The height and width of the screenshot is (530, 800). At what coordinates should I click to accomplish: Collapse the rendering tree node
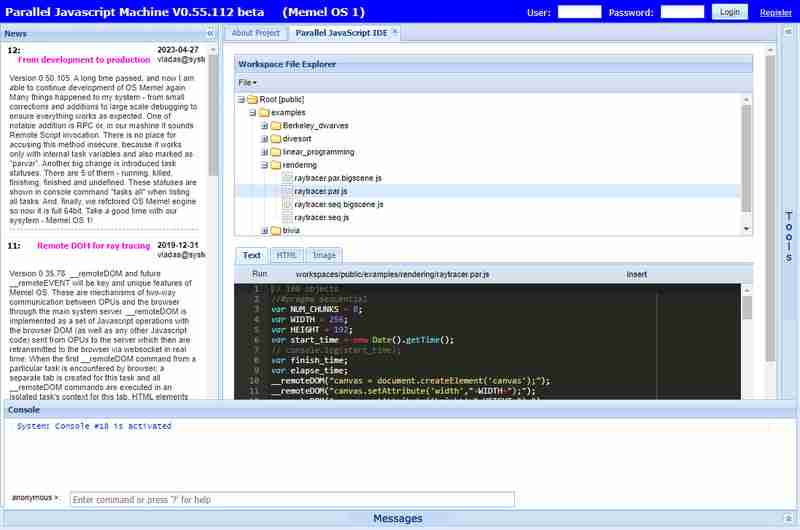(x=265, y=165)
